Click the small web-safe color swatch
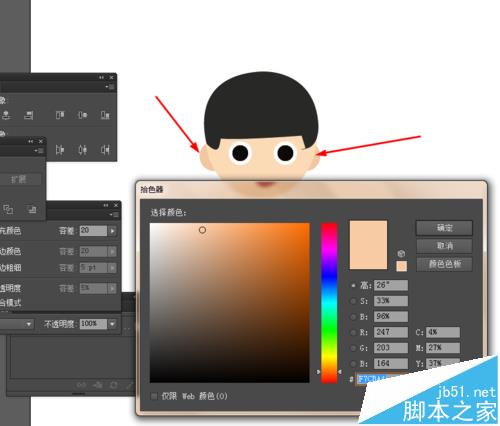The width and height of the screenshot is (500, 426). (x=402, y=266)
